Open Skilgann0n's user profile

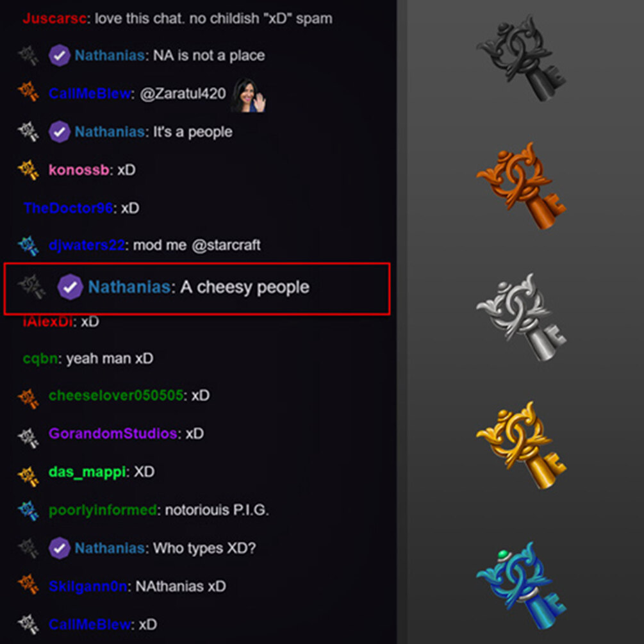tap(88, 586)
